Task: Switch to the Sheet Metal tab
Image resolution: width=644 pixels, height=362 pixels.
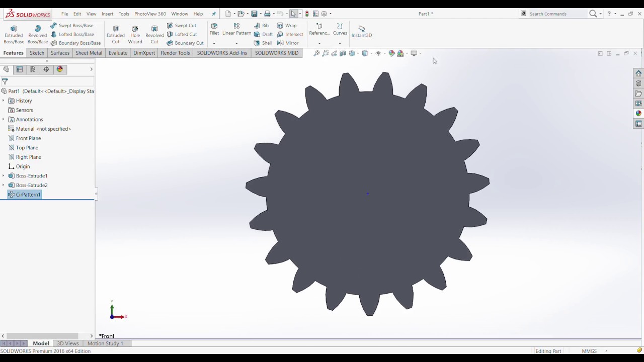Action: [x=89, y=53]
